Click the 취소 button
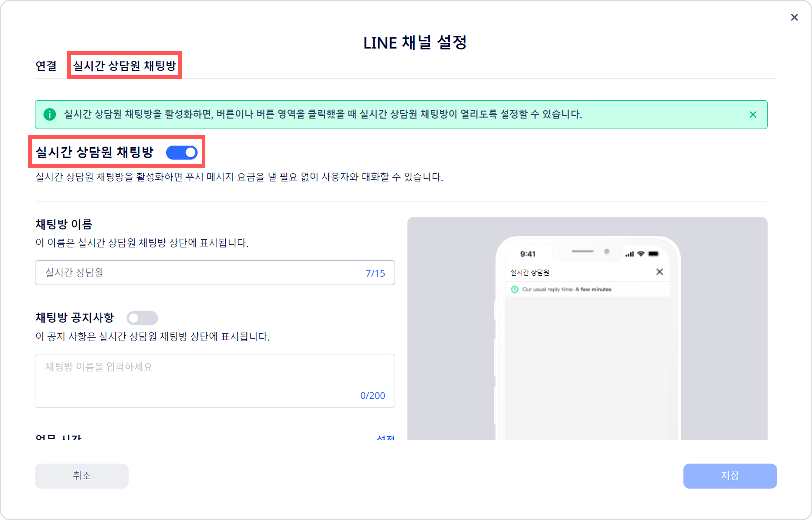Image resolution: width=812 pixels, height=520 pixels. (x=82, y=476)
